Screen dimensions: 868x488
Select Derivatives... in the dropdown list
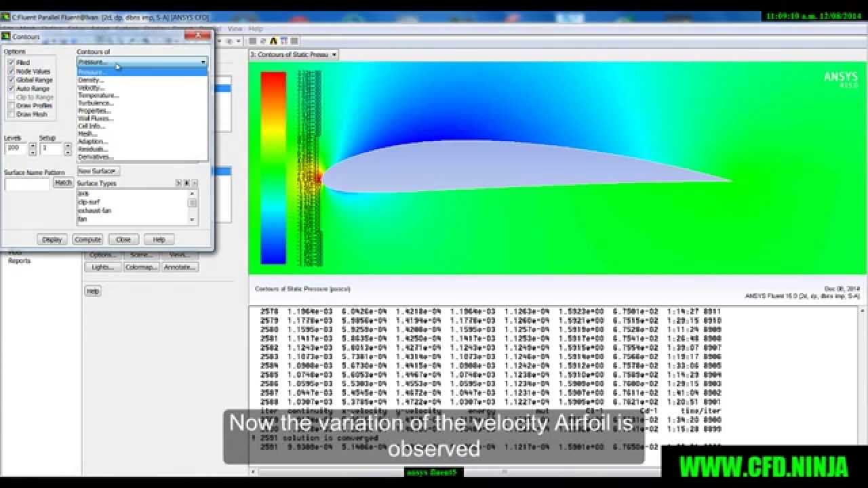[142, 157]
